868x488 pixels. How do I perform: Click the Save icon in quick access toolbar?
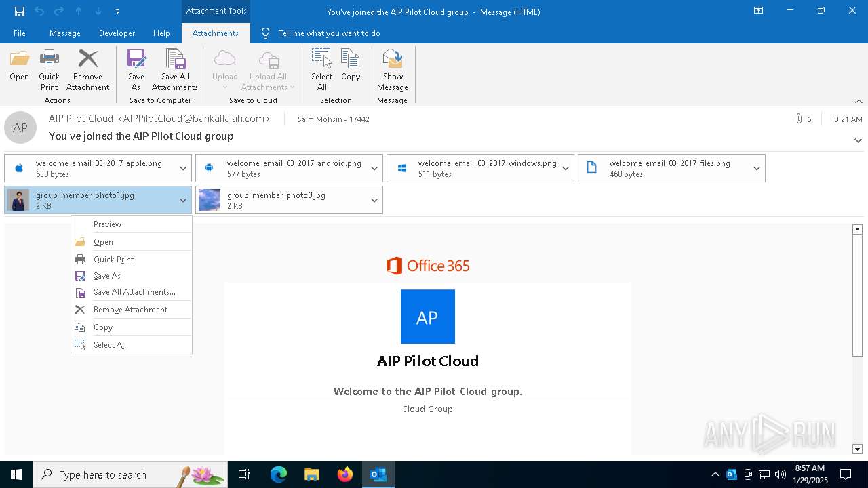(x=20, y=11)
